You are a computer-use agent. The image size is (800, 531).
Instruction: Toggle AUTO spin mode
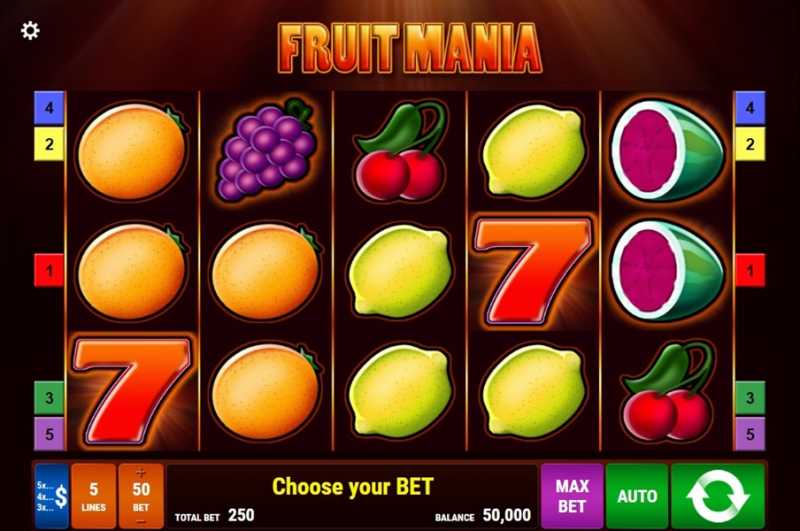coord(637,496)
